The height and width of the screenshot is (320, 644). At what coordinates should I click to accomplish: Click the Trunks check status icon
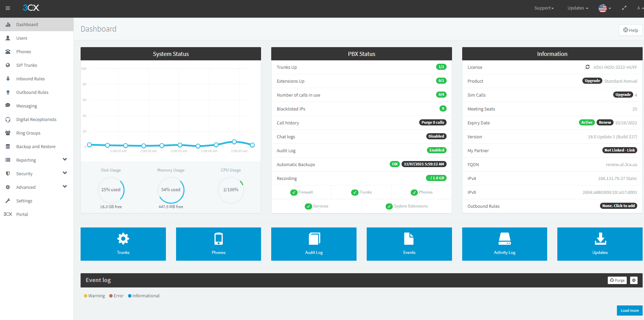[x=355, y=193]
